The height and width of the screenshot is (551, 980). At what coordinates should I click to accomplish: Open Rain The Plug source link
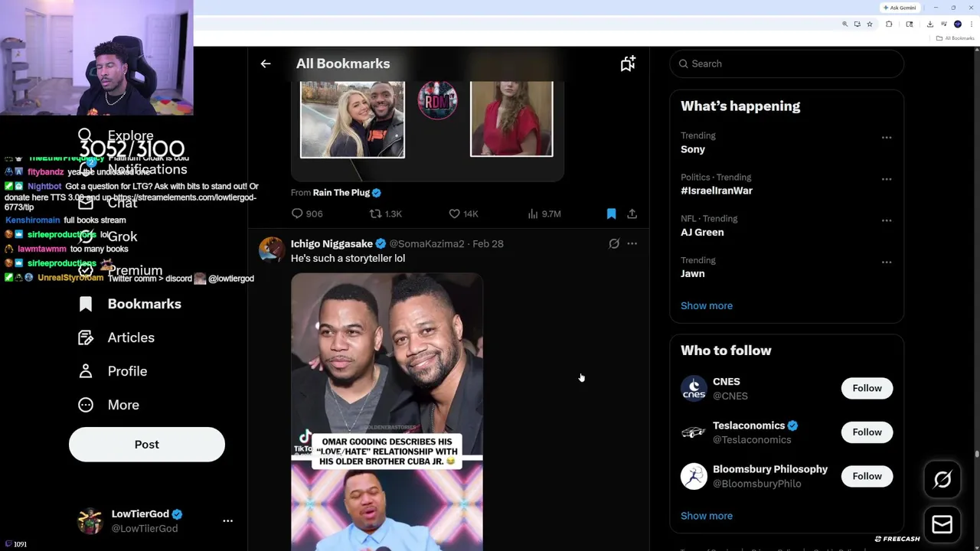click(341, 193)
